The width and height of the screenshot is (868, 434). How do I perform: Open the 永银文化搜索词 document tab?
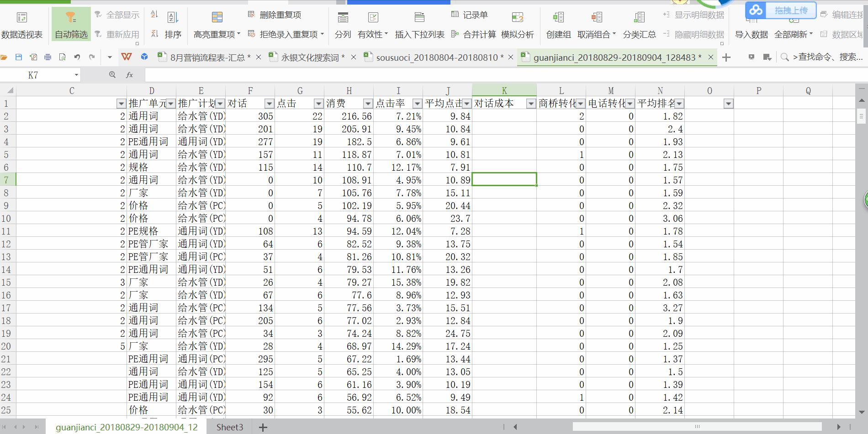[x=310, y=58]
